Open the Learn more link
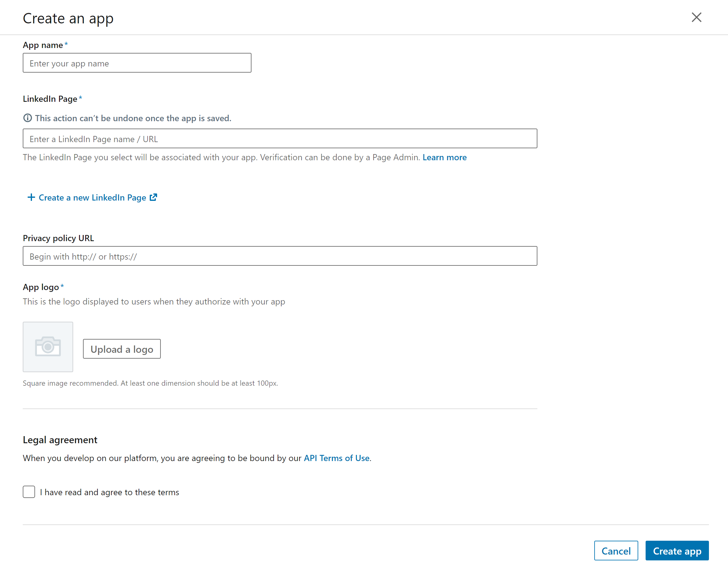Viewport: 728px width, 581px height. coord(444,157)
